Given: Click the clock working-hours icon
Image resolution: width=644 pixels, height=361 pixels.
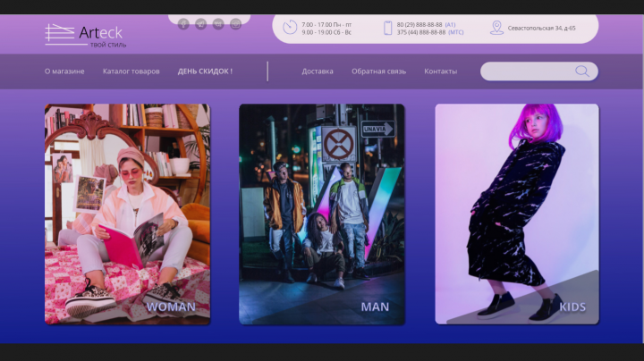Looking at the screenshot, I should point(290,28).
